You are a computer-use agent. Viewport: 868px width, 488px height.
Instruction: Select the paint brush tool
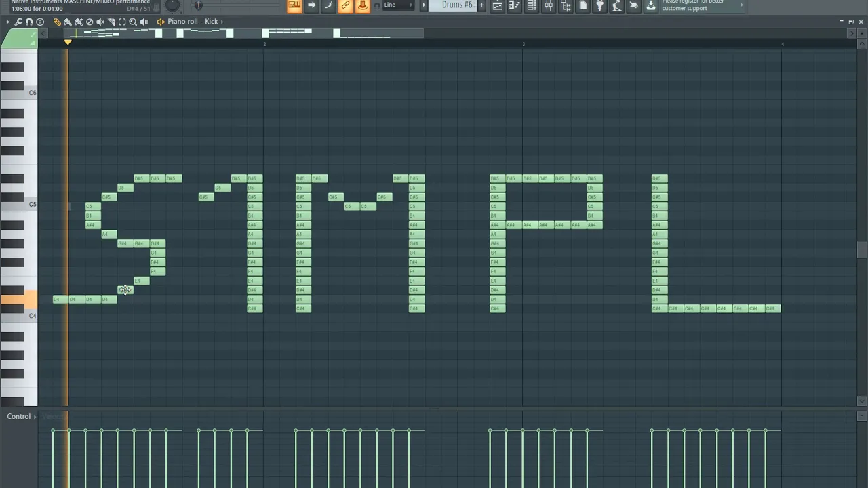(68, 22)
